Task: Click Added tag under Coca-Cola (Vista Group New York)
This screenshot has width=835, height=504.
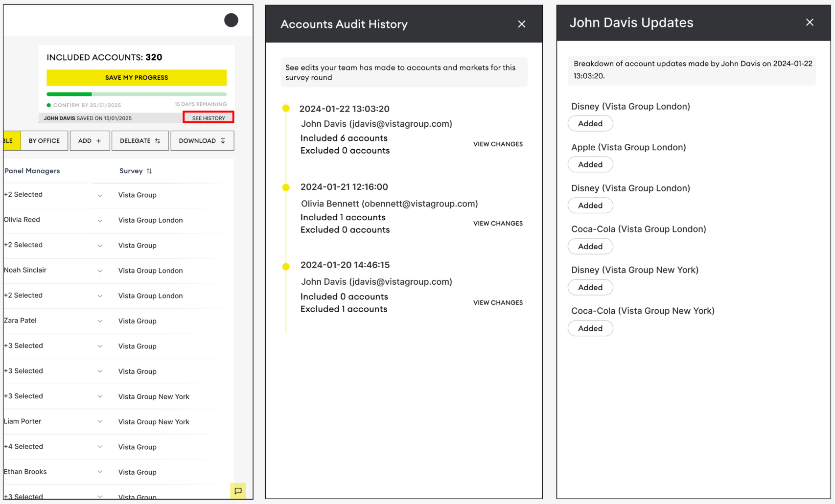Action: (590, 328)
